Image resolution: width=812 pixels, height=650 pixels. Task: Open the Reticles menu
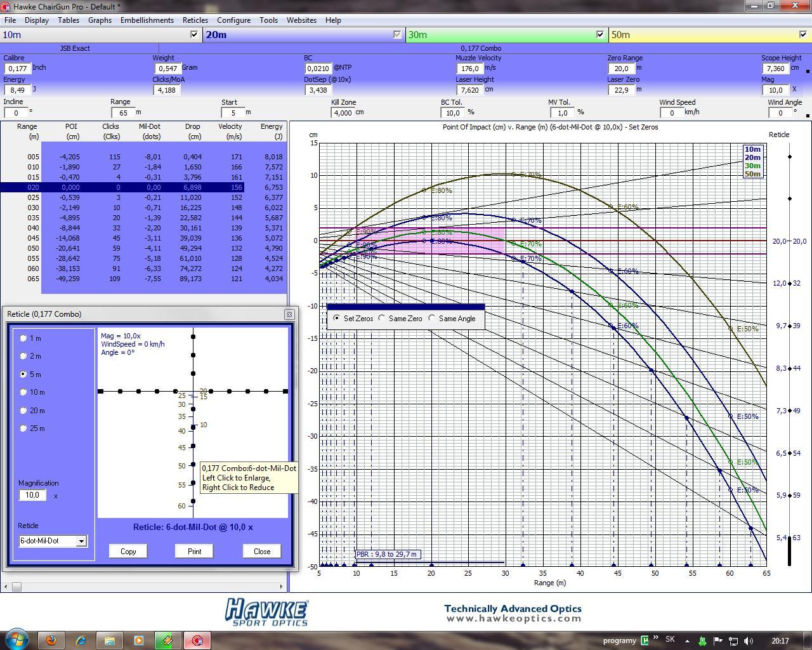point(195,20)
